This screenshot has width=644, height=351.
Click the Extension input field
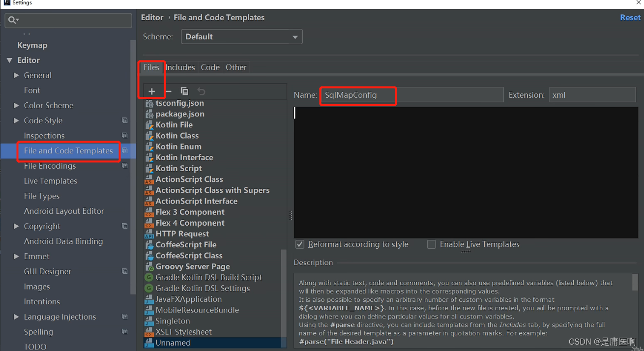tap(592, 95)
